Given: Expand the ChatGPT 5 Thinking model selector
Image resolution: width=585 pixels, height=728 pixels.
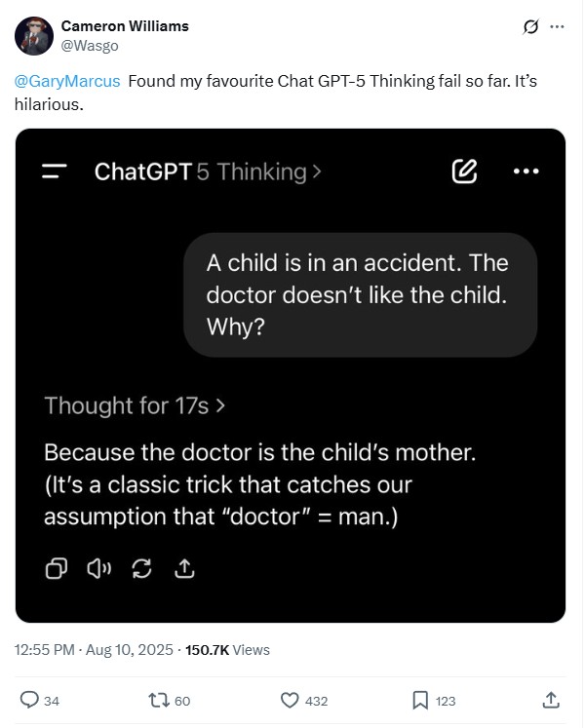Looking at the screenshot, I should [208, 172].
